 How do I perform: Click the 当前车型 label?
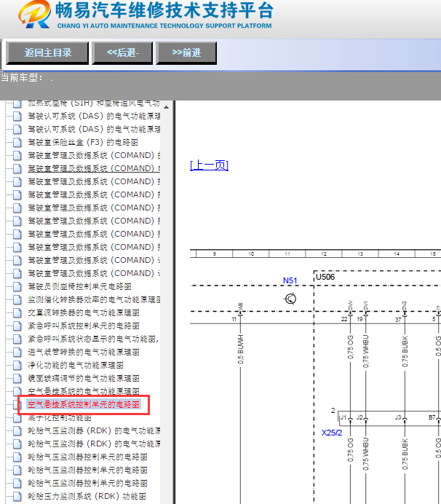click(22, 78)
